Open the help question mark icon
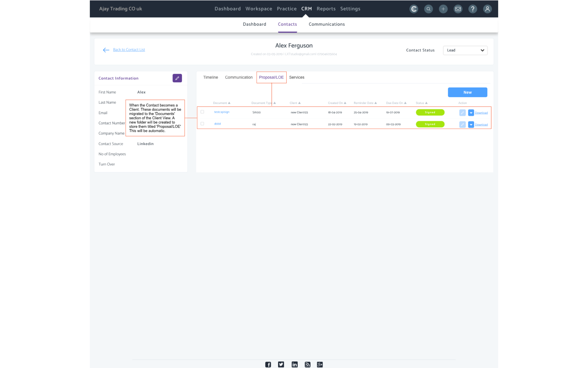This screenshot has height=368, width=588. click(473, 9)
